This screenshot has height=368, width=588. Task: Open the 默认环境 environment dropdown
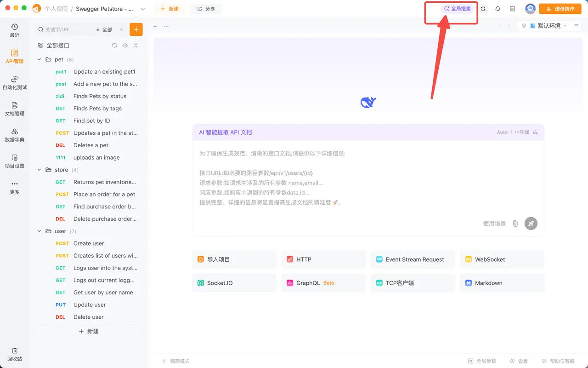pos(544,26)
